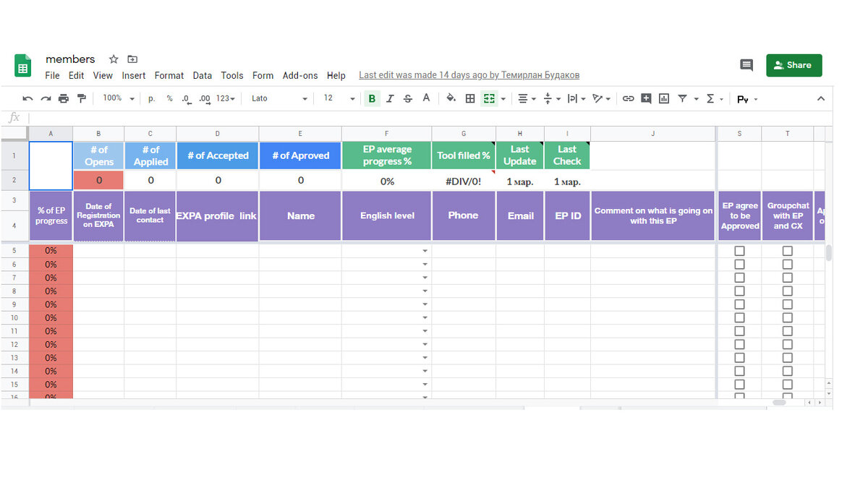The width and height of the screenshot is (868, 488).
Task: Tick 'Groupchat with EP and CX' in row 11
Action: tap(787, 331)
